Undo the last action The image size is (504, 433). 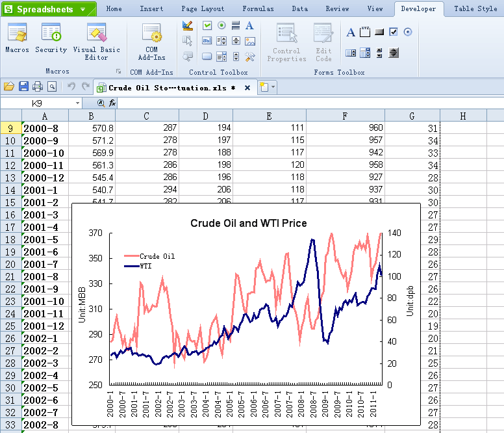click(71, 86)
